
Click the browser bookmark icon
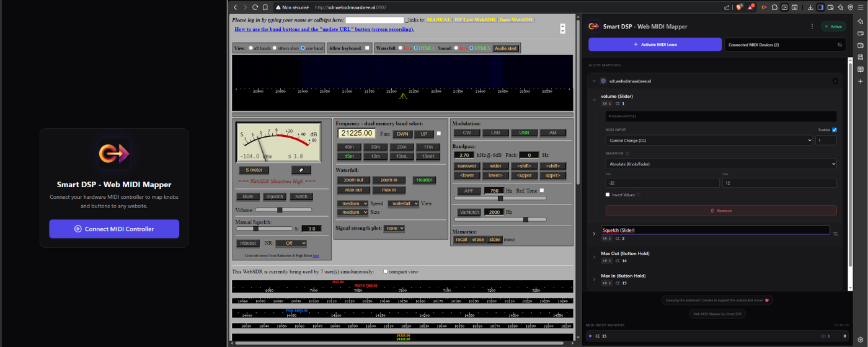265,7
